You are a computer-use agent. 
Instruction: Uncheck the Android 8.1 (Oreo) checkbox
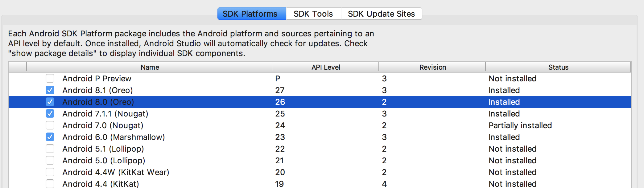50,90
